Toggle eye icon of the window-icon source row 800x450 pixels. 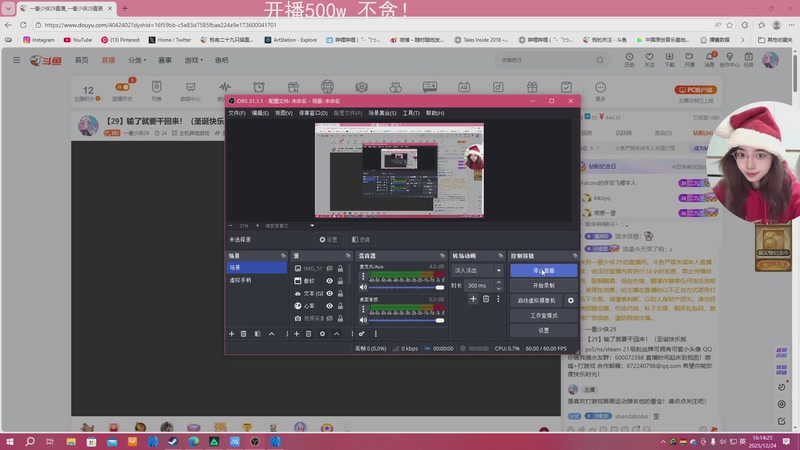point(330,281)
